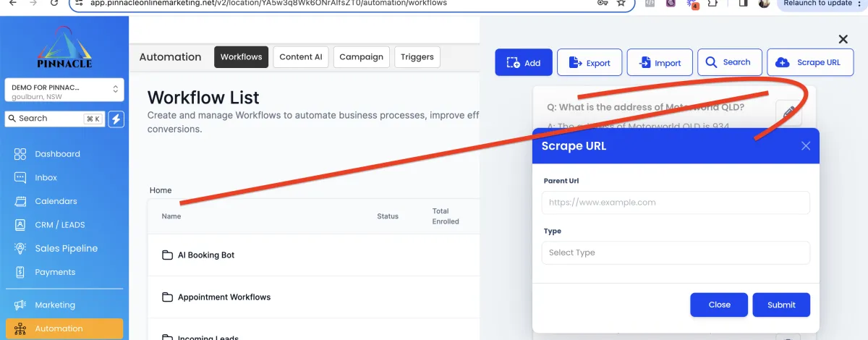This screenshot has height=340, width=868.
Task: Click the Name column header
Action: click(171, 216)
